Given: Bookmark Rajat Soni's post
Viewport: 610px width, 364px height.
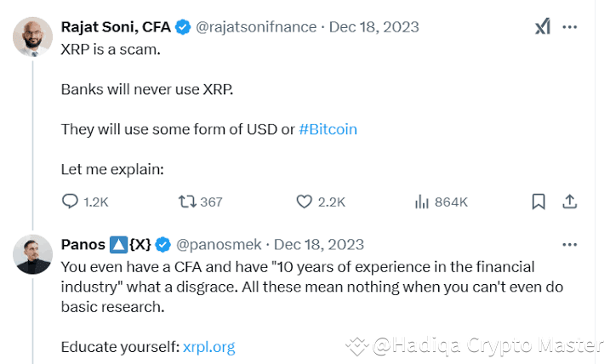Looking at the screenshot, I should click(538, 202).
